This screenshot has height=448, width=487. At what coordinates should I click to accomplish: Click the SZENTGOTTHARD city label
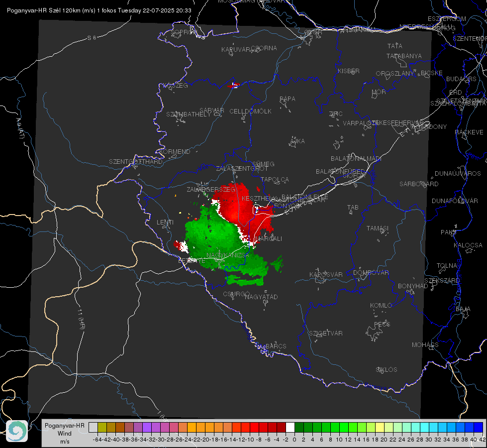pyautogui.click(x=136, y=162)
